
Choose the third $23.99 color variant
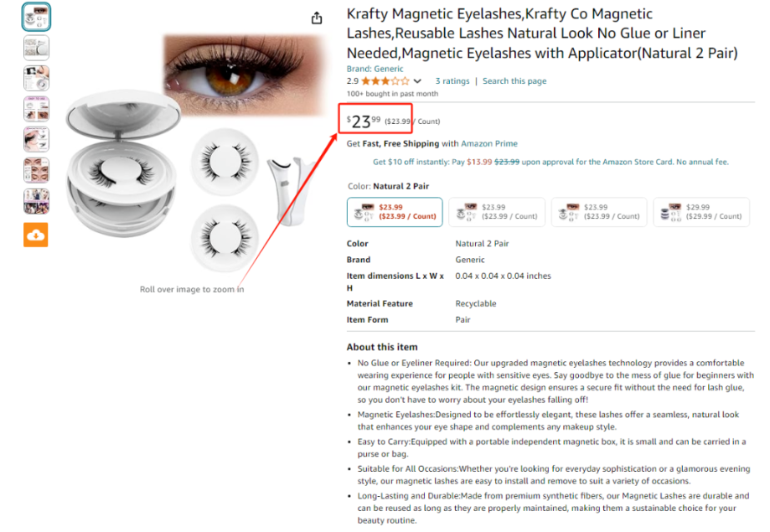(599, 212)
